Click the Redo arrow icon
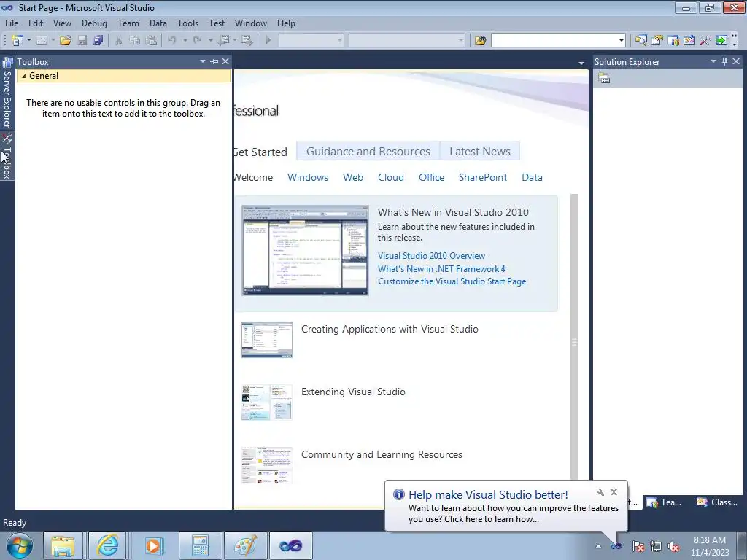The width and height of the screenshot is (747, 560). coord(197,41)
